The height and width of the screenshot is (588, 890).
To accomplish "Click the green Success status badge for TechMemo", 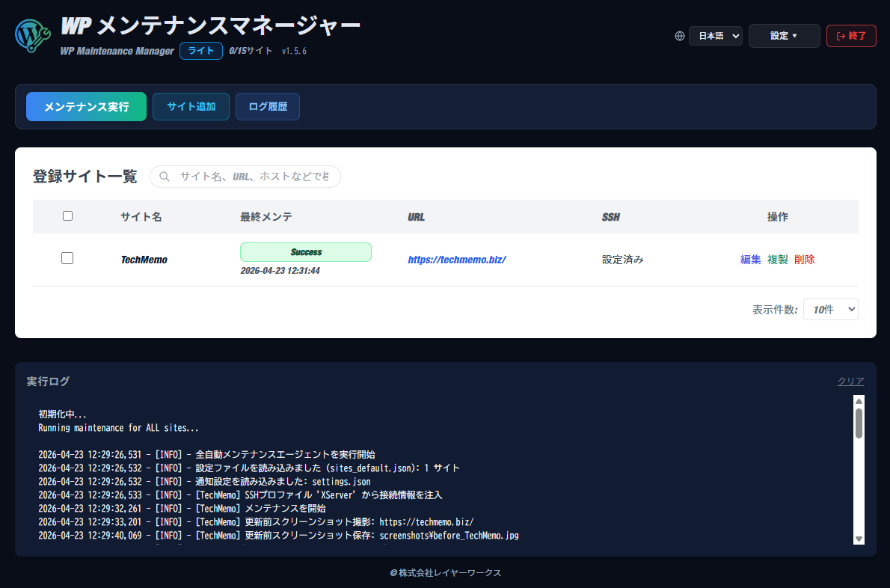I will [x=306, y=252].
